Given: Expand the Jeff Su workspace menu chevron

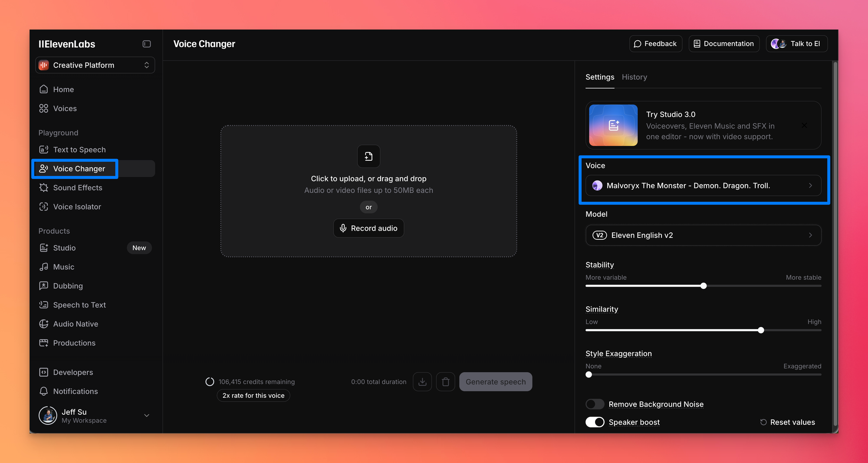Looking at the screenshot, I should click(147, 416).
